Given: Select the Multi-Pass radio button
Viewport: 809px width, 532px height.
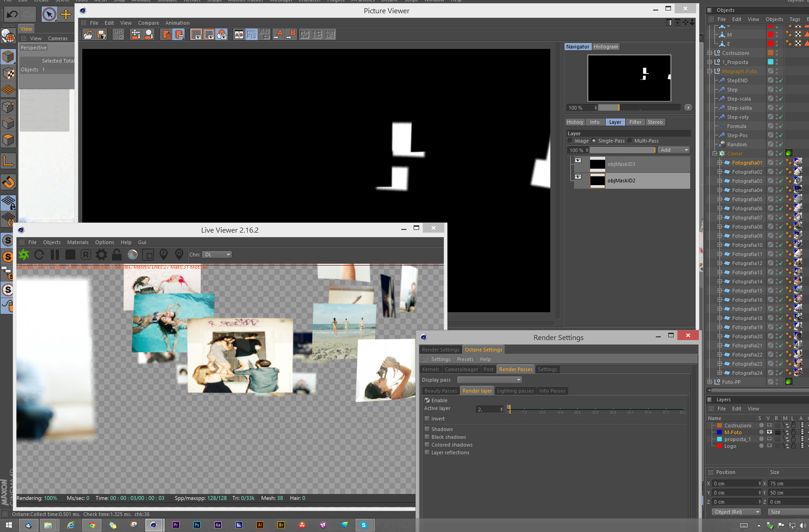Looking at the screenshot, I should coord(630,141).
